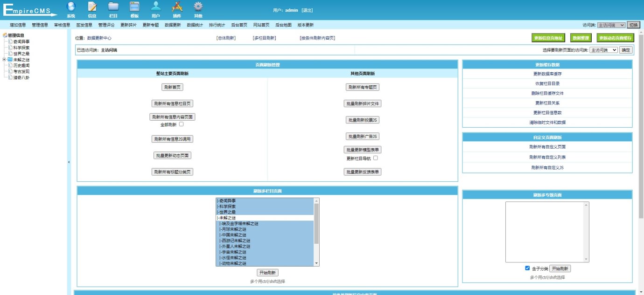644x295 pixels.
Task: Open 考古发现 in the sidebar tree
Action: (21, 72)
